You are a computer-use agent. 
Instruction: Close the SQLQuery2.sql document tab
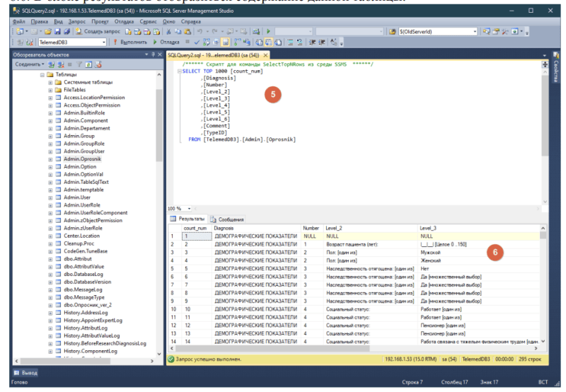[x=266, y=54]
